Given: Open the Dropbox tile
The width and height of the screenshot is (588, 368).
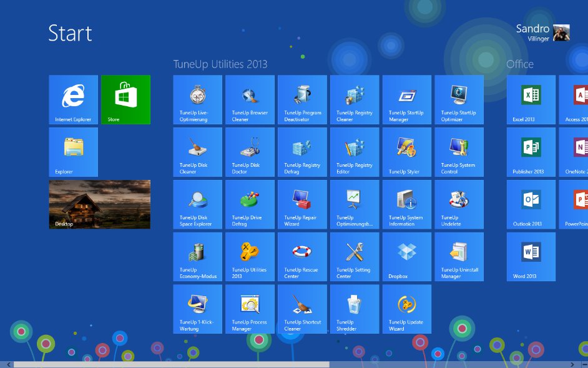Looking at the screenshot, I should point(407,257).
